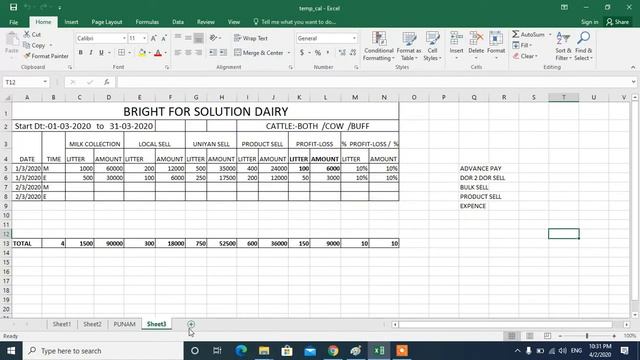Screen dimensions: 640x360
Task: Switch to the Page Layout tab
Action: point(107,22)
